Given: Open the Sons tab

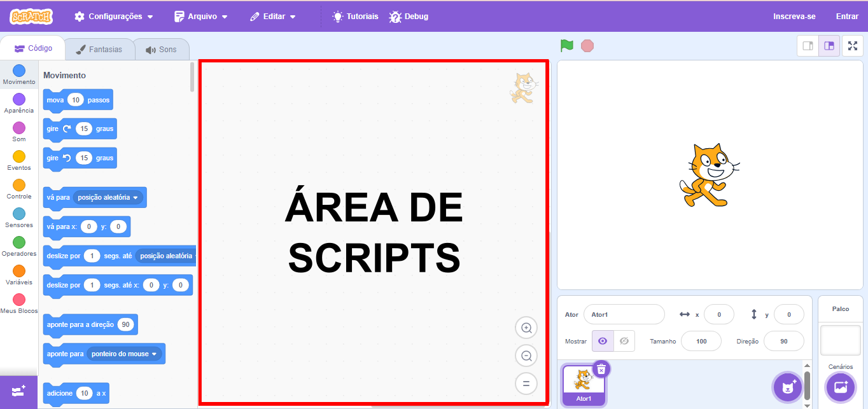Looking at the screenshot, I should tap(161, 50).
